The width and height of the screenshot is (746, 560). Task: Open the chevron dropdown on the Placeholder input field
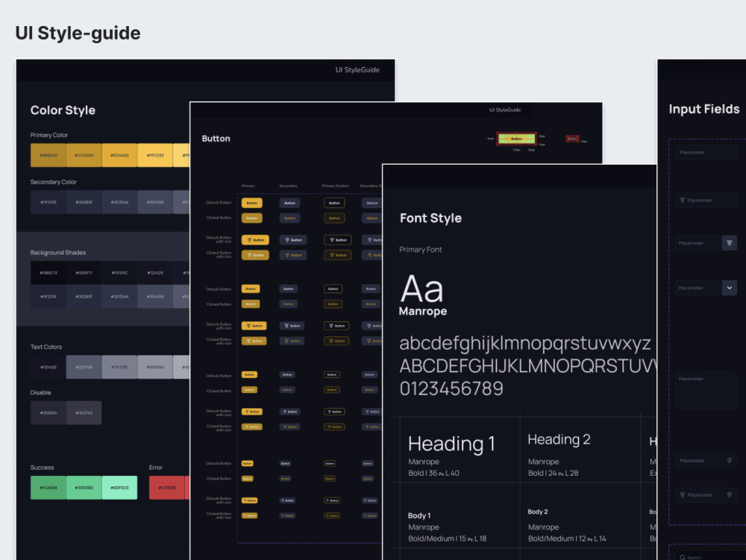[729, 286]
